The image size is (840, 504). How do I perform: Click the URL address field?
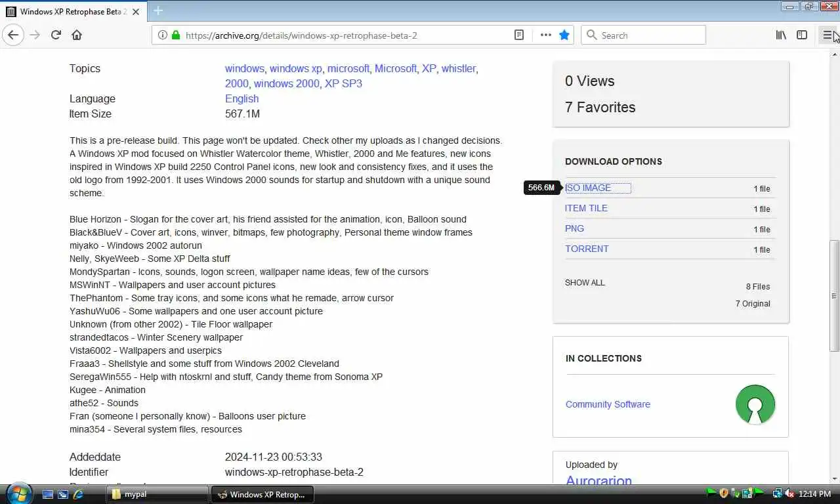[x=346, y=35]
